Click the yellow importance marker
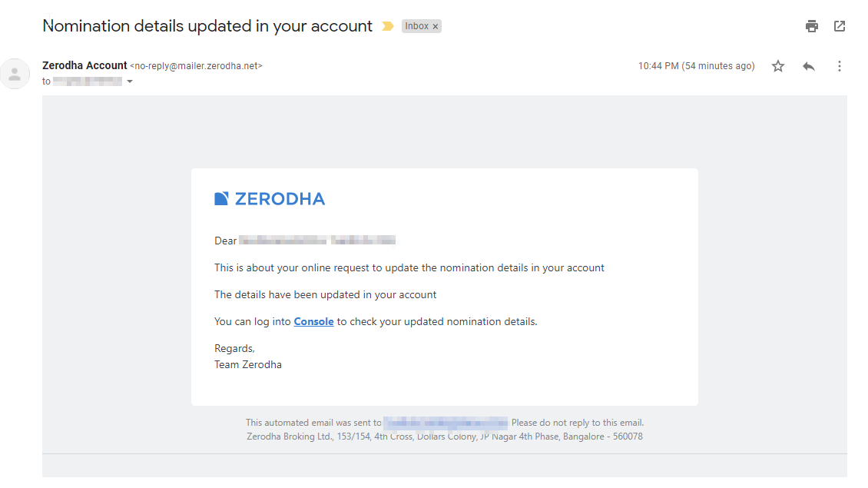The width and height of the screenshot is (868, 488). tap(388, 26)
